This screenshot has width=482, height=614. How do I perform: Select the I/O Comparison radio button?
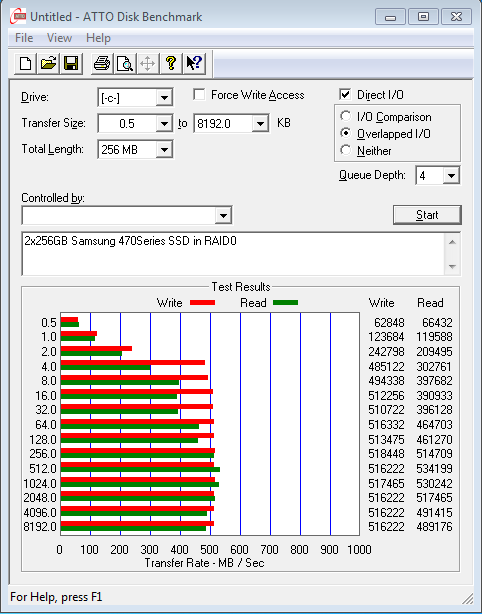coord(346,116)
